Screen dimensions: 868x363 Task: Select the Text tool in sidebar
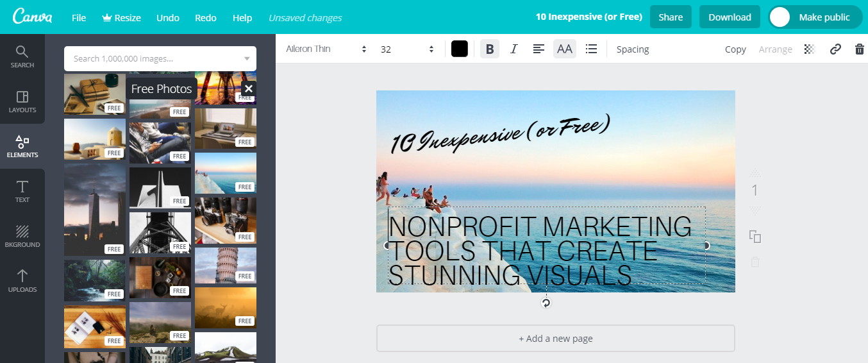[22, 190]
